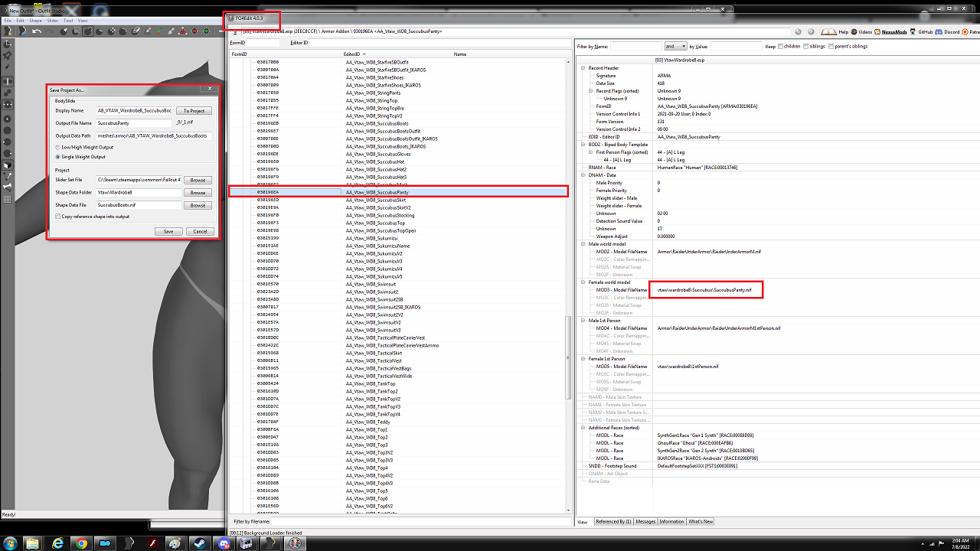Collapse the Record Header node
The height and width of the screenshot is (551, 980).
(582, 68)
